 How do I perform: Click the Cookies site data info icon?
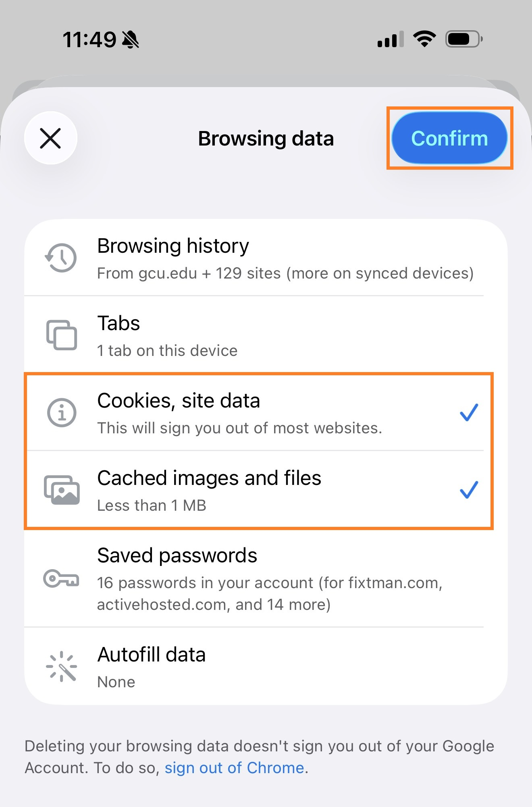click(60, 412)
